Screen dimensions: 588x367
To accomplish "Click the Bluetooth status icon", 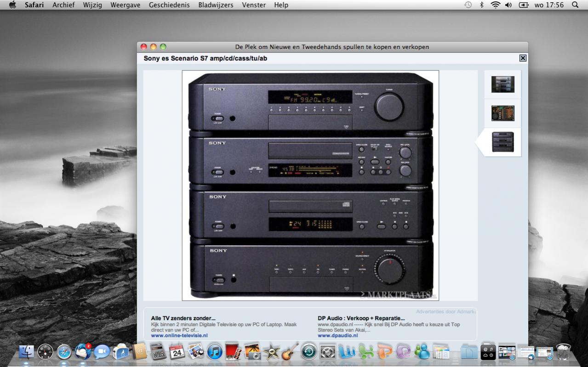I will click(482, 5).
